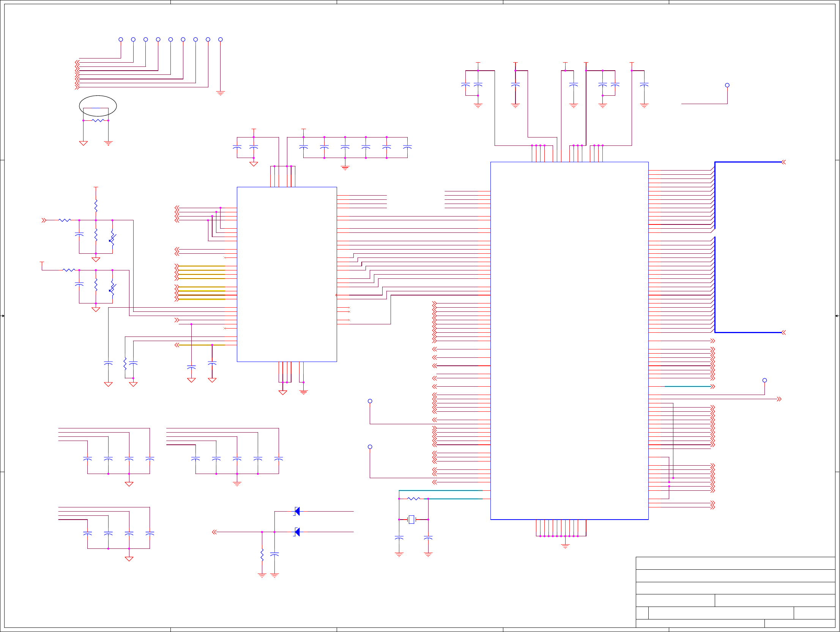840x632 pixels.
Task: Select the lower variable resistor symbol
Action: pyautogui.click(x=112, y=288)
